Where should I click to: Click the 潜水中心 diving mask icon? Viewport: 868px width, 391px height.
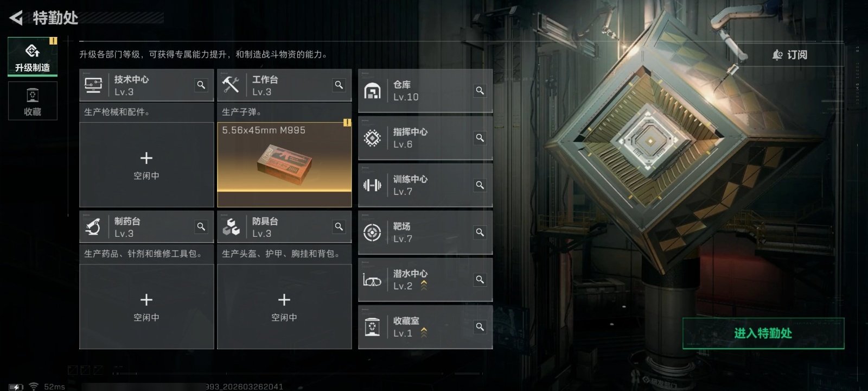pos(372,280)
